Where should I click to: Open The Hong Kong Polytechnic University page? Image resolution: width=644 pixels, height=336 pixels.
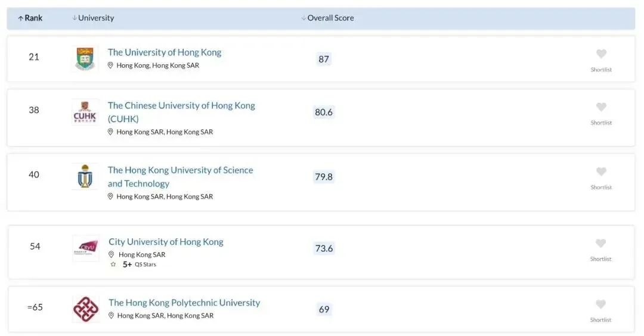point(184,303)
